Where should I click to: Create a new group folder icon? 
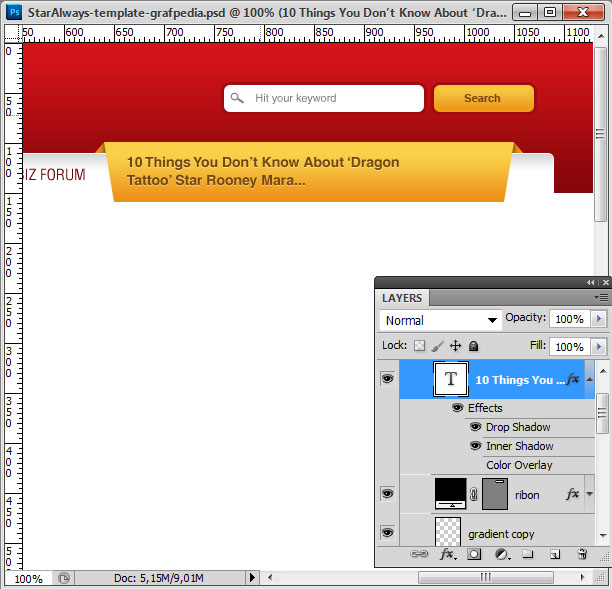[528, 553]
